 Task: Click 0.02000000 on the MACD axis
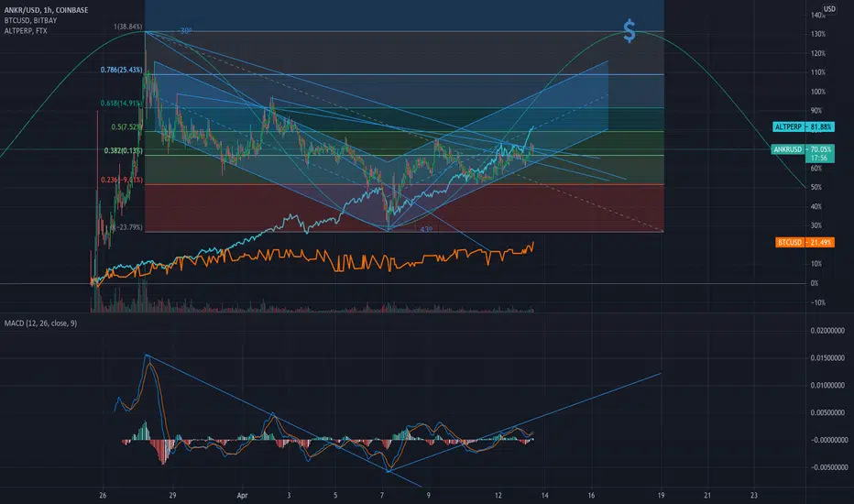point(827,331)
